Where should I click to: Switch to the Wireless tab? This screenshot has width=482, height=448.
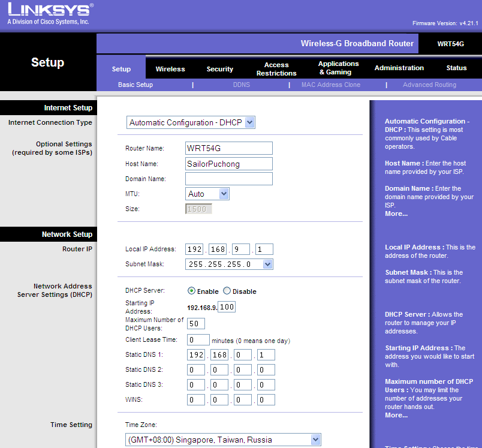[170, 69]
